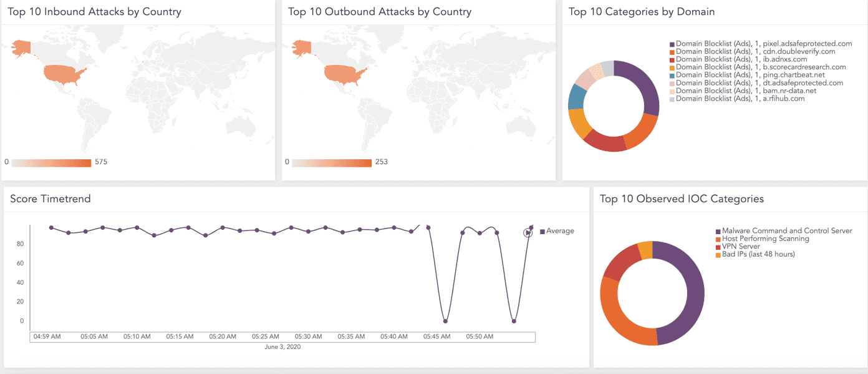
Task: Click the blue ping.chartbeat.net legend square
Action: [672, 74]
